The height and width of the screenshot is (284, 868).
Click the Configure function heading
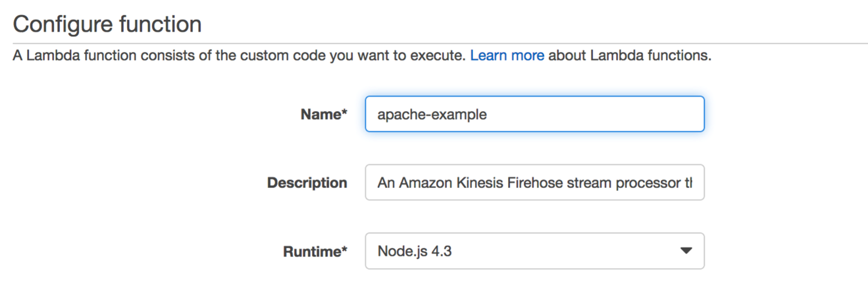pyautogui.click(x=107, y=24)
